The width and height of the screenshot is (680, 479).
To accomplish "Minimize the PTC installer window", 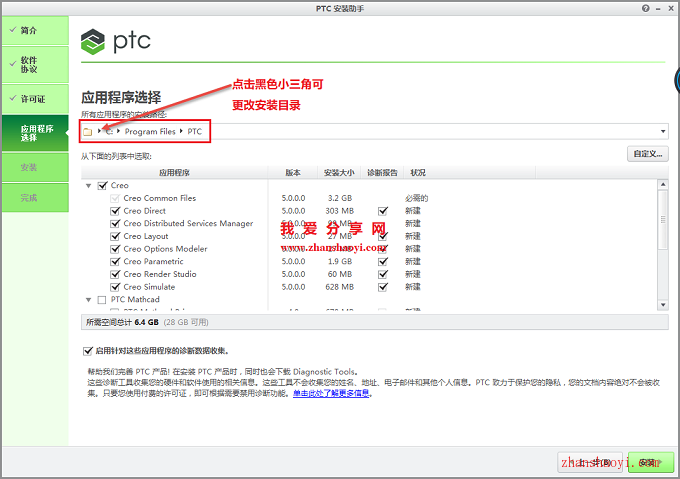I will (658, 8).
